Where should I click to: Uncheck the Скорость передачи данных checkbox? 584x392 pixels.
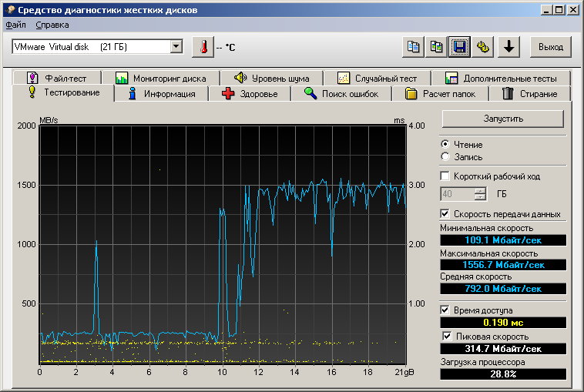tap(445, 213)
